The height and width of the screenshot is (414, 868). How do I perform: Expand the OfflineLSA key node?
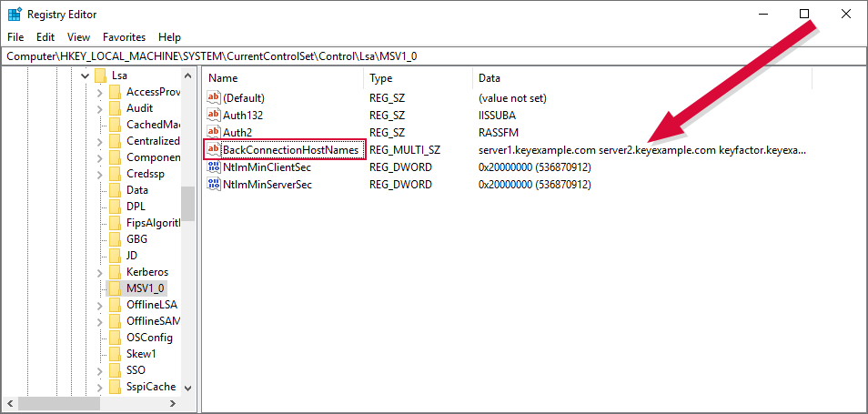tap(100, 305)
